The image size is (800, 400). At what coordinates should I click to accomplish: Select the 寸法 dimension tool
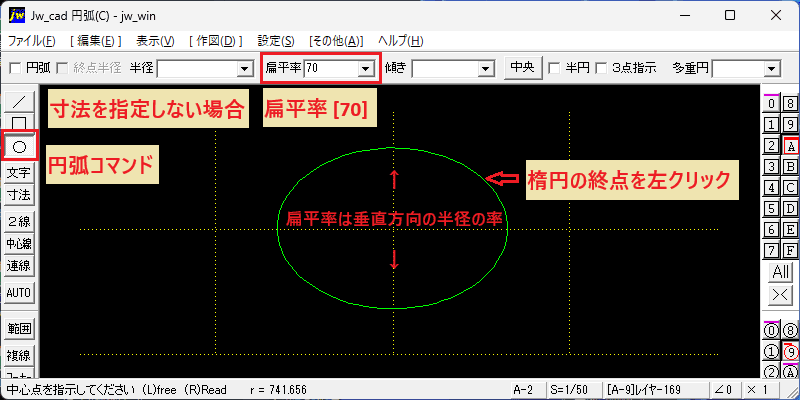pos(19,195)
